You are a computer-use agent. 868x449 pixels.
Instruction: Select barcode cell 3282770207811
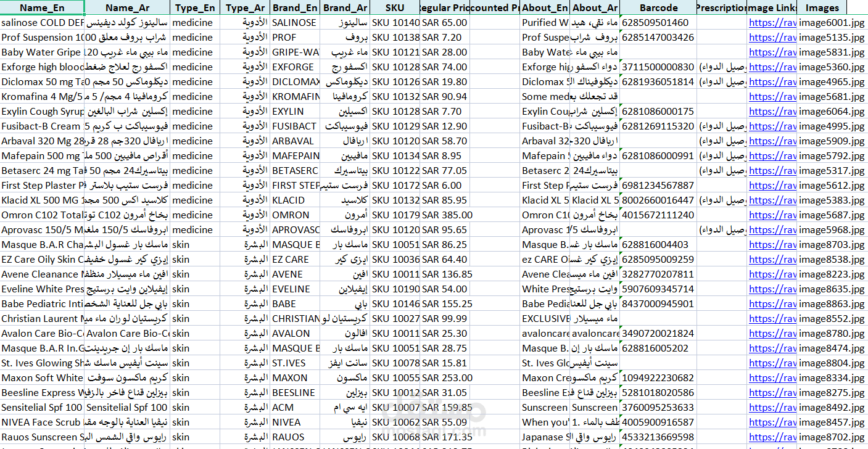point(658,274)
